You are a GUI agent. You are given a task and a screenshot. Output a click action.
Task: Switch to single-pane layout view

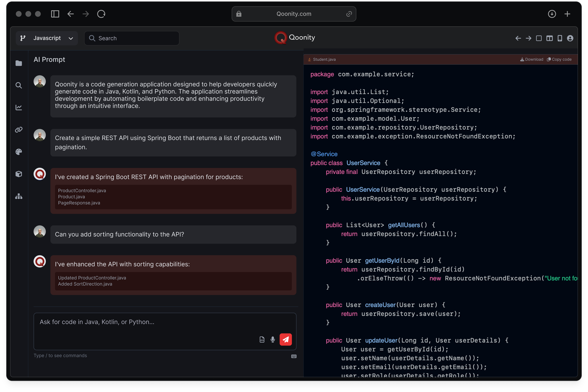539,38
